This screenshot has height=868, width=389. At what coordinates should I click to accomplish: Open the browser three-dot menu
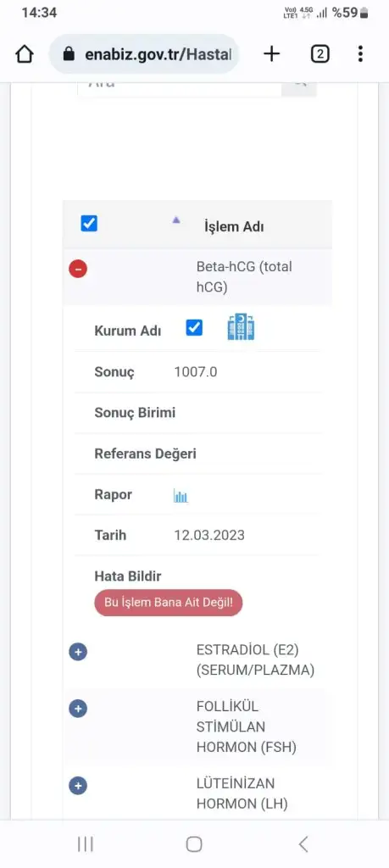(x=360, y=53)
